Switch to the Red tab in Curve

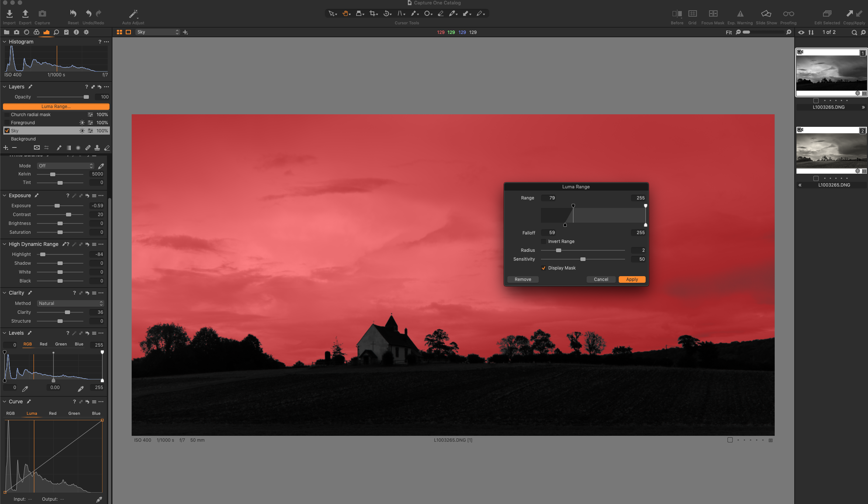pyautogui.click(x=53, y=413)
